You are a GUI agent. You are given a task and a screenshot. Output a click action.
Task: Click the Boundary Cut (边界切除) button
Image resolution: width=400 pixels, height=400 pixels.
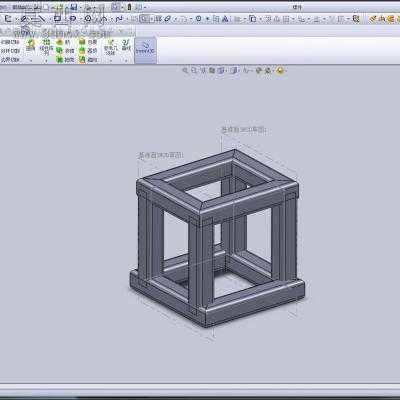coord(10,60)
